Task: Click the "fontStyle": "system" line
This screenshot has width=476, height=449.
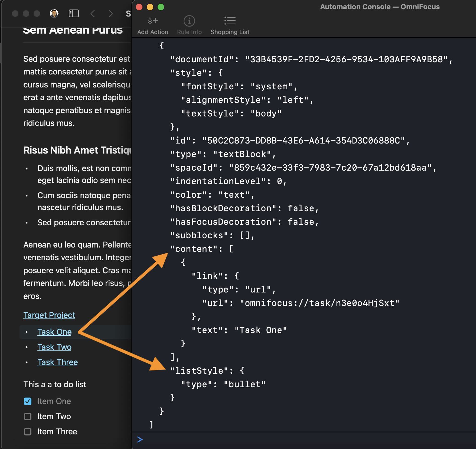Action: (239, 86)
